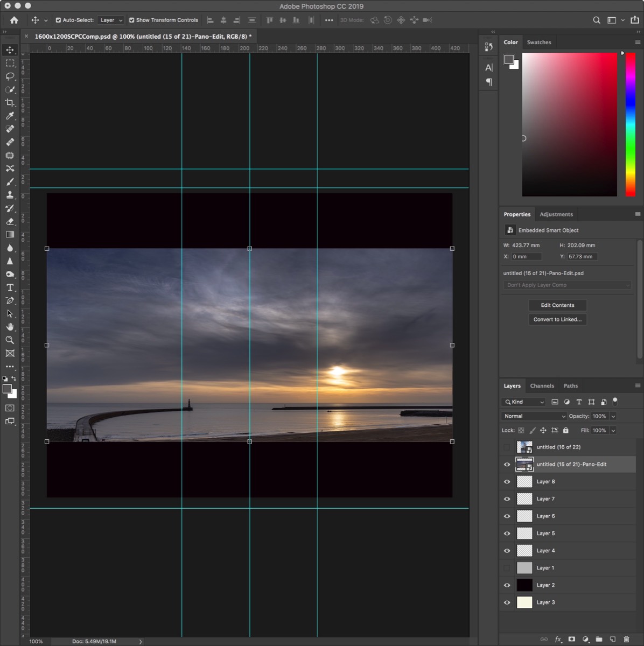Select the Zoom tool
Screen dimensions: 644x646
10,340
